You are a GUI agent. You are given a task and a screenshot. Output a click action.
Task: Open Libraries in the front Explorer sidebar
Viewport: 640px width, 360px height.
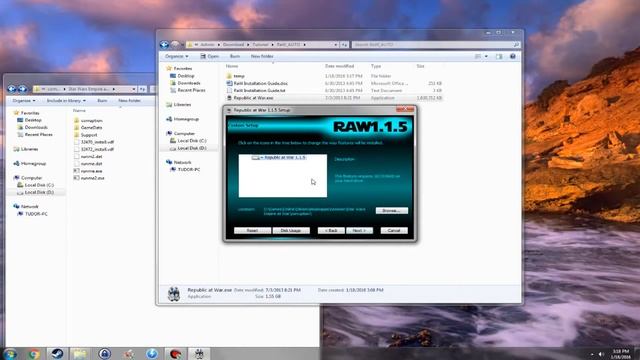(x=182, y=105)
